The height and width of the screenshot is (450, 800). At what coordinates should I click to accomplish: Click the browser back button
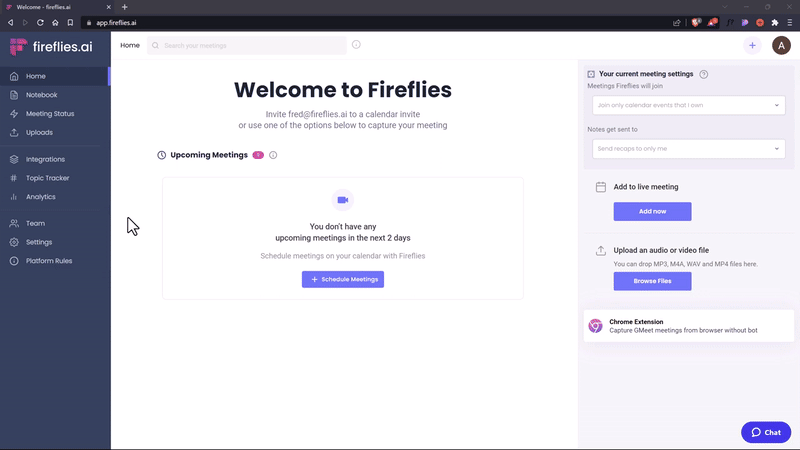(10, 22)
